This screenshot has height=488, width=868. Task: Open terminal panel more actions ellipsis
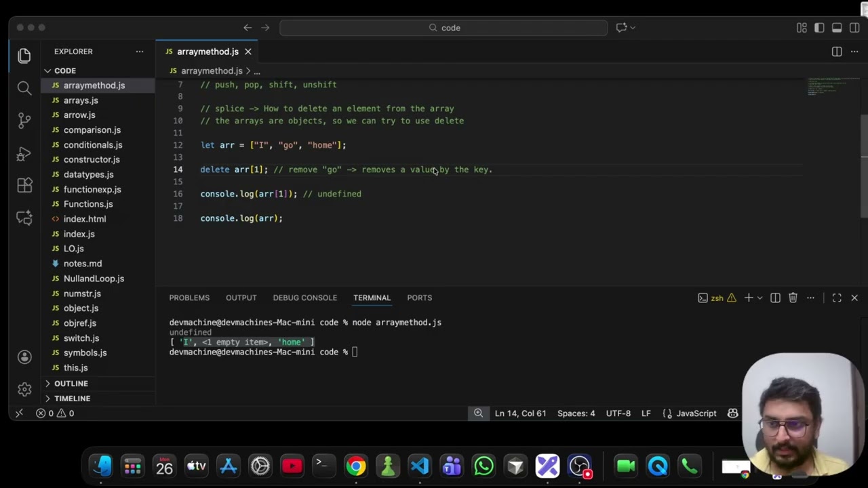tap(810, 298)
